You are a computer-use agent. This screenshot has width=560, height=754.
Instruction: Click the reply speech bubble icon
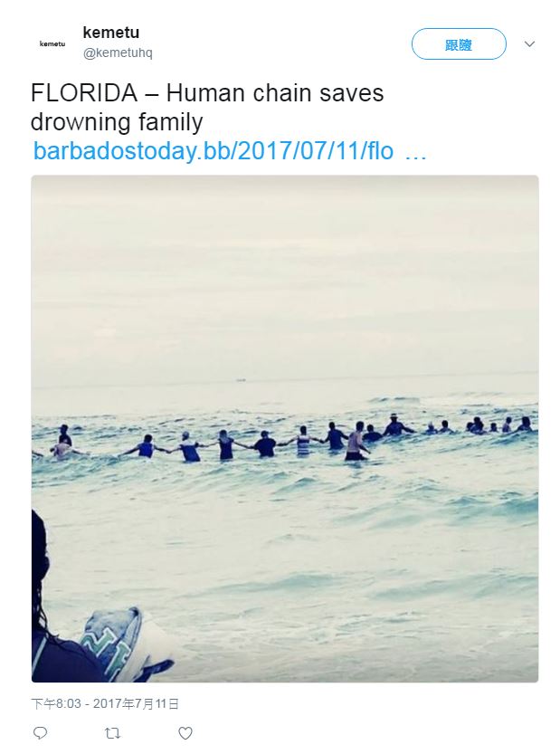(x=40, y=733)
